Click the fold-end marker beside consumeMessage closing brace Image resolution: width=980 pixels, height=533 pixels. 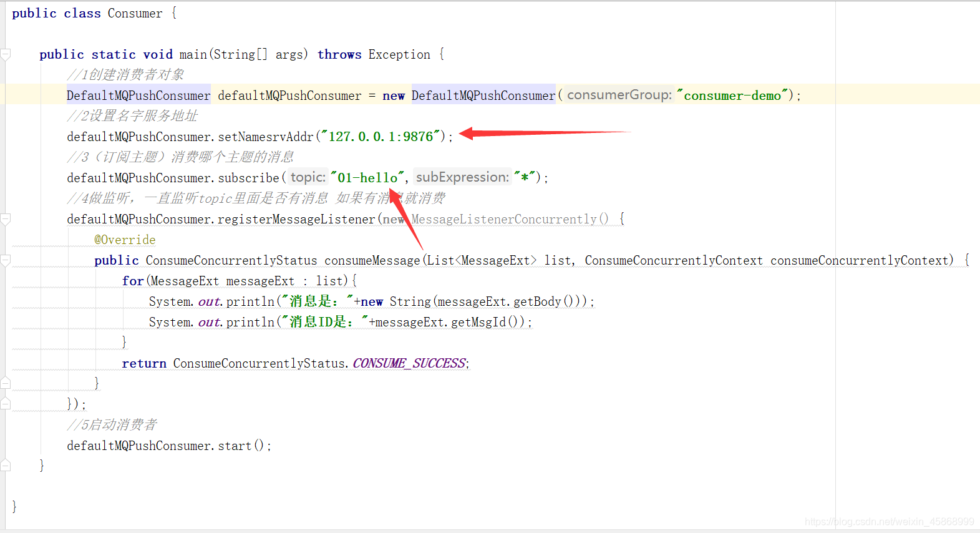pyautogui.click(x=6, y=383)
